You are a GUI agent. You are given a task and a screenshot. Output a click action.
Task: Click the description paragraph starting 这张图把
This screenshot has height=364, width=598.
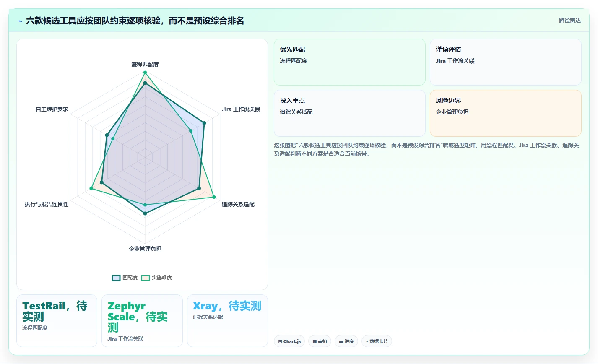(426, 149)
